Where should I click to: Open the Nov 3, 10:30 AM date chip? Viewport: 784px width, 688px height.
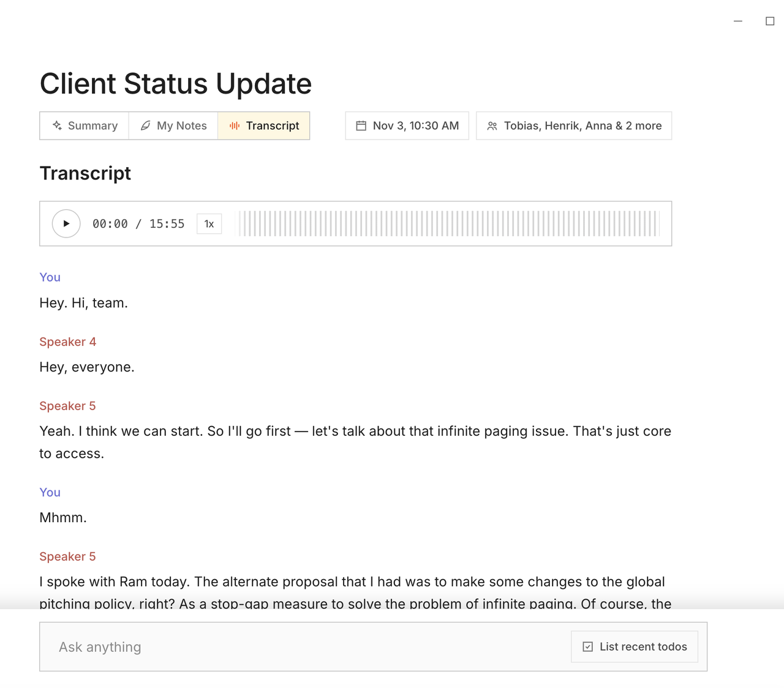pyautogui.click(x=407, y=125)
